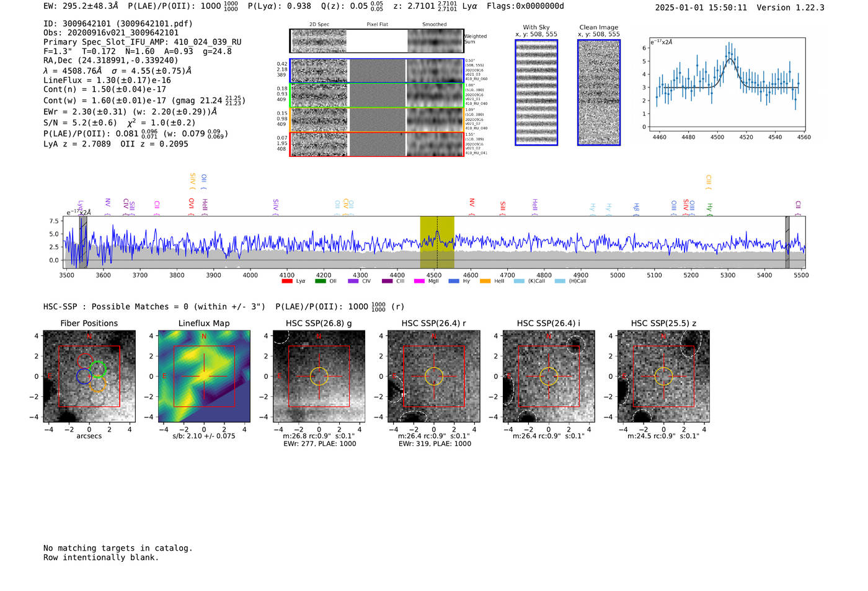Viewport: 868px width, 591px height.
Task: Click the red Lyα legend swatch
Action: pyautogui.click(x=287, y=281)
